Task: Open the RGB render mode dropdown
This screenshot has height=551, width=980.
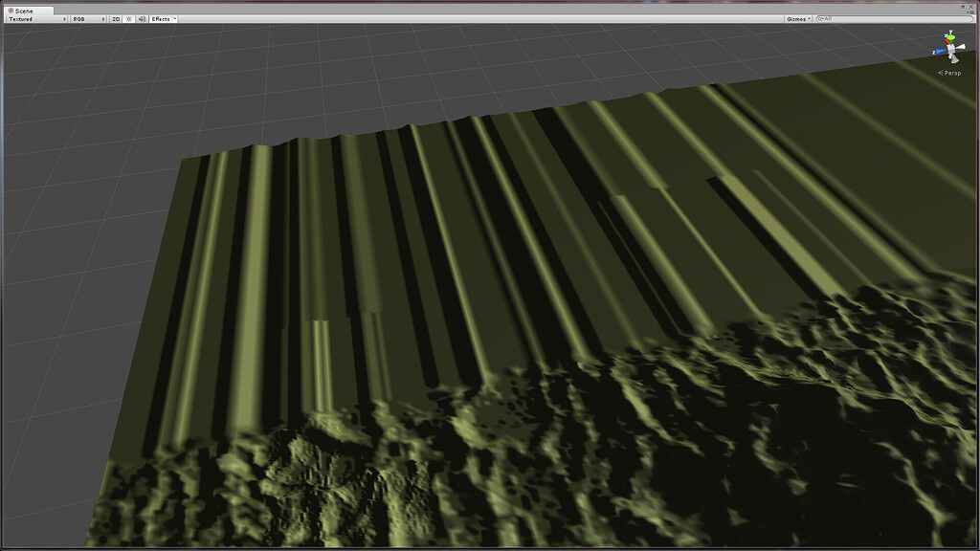Action: click(84, 18)
